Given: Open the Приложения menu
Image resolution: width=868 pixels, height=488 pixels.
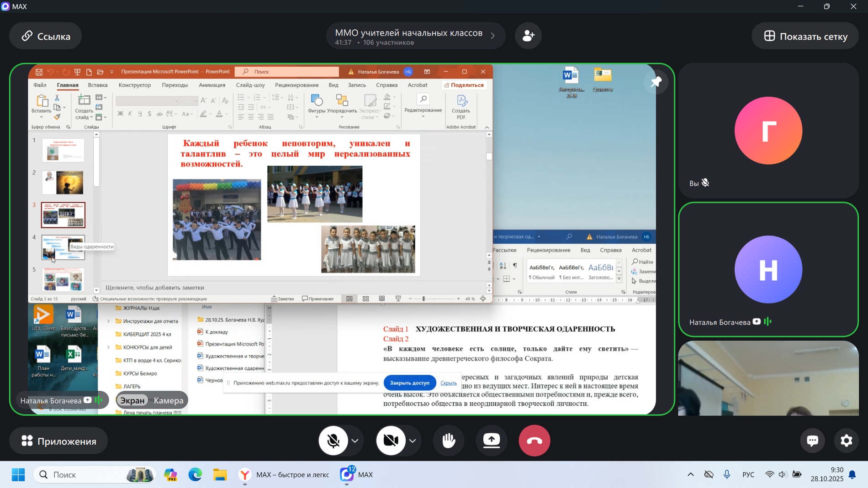Looking at the screenshot, I should tap(59, 441).
